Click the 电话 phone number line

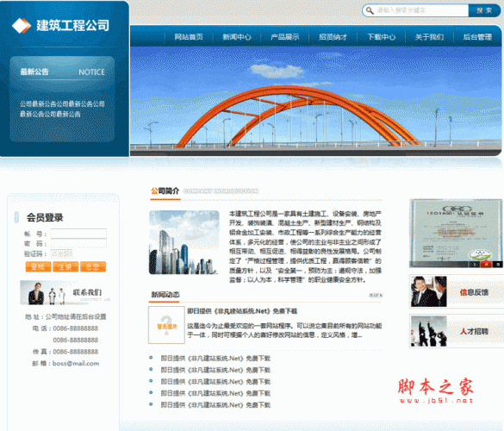(65, 328)
